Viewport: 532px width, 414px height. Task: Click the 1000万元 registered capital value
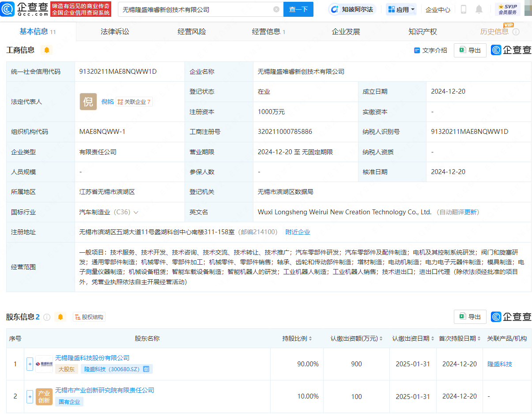271,112
